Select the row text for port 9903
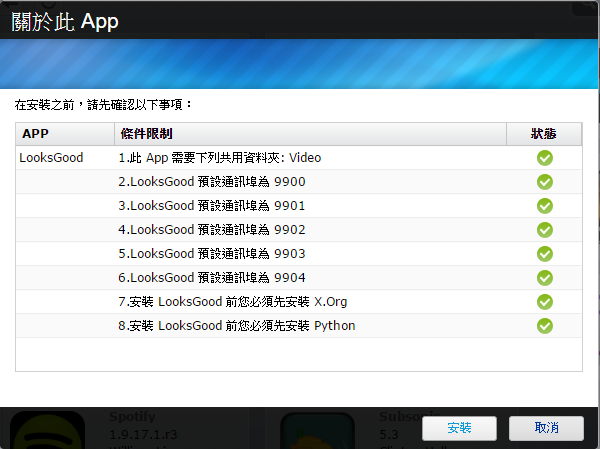The image size is (600, 449). tap(212, 254)
